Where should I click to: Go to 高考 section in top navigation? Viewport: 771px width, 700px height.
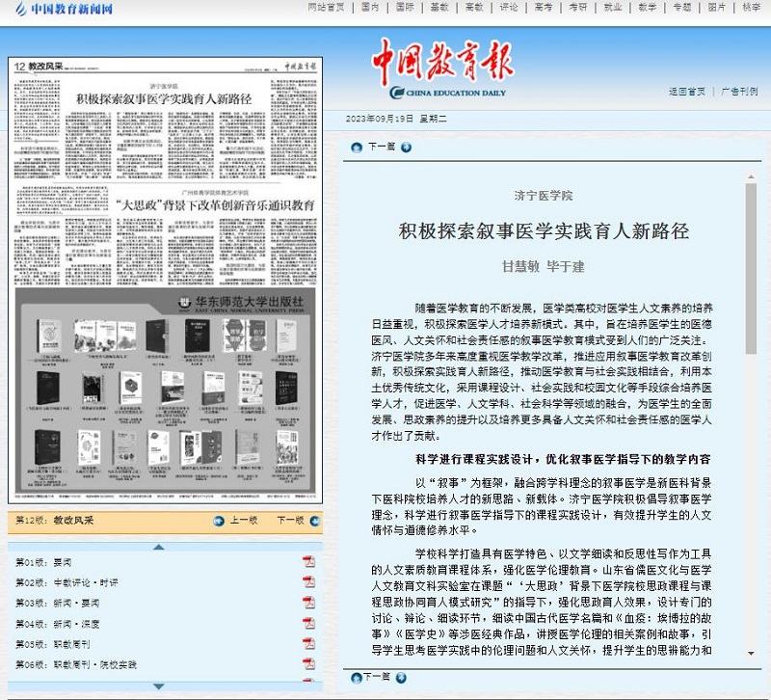(x=543, y=8)
